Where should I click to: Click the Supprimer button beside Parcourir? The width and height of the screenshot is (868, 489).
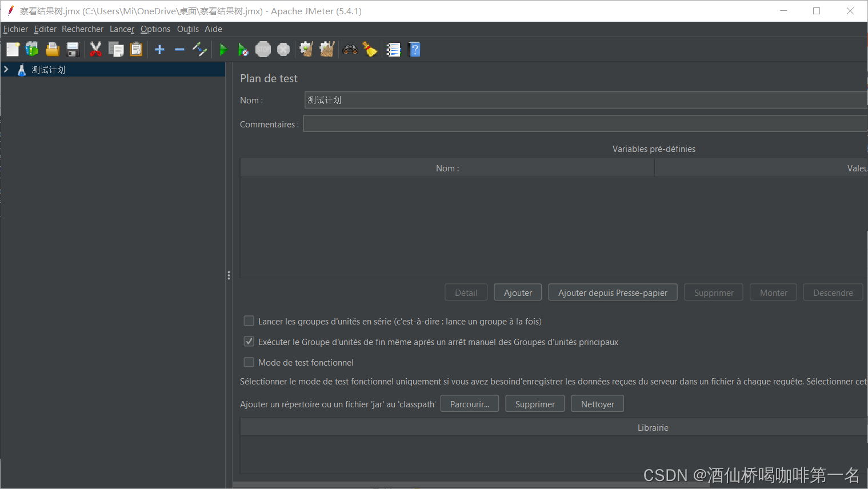point(535,404)
